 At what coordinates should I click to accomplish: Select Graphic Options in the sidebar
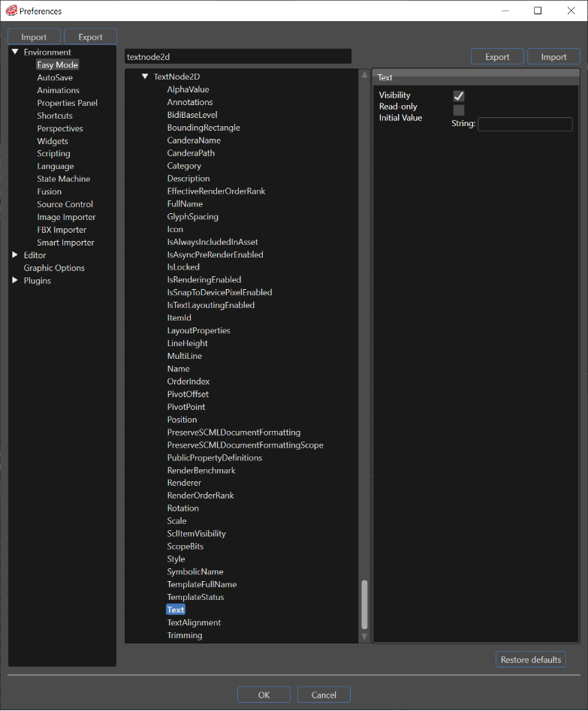pyautogui.click(x=54, y=268)
